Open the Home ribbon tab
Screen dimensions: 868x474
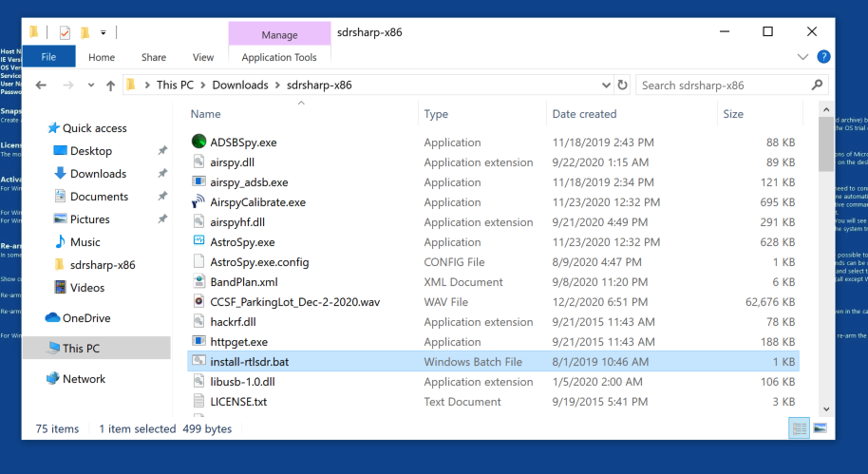point(102,57)
